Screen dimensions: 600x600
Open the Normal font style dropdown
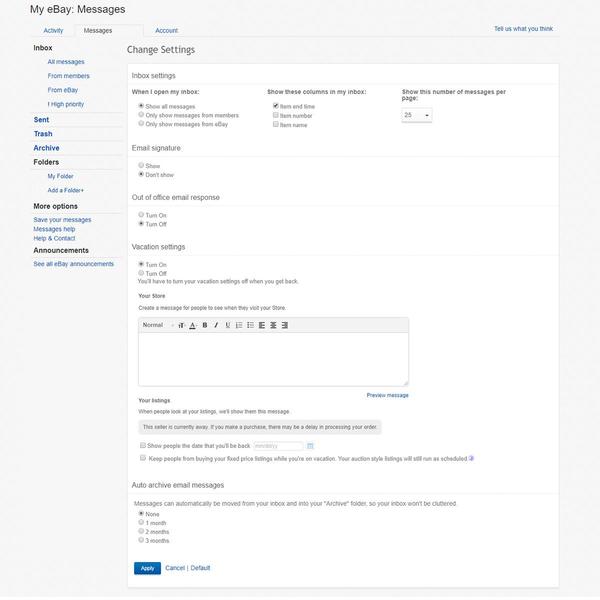158,325
